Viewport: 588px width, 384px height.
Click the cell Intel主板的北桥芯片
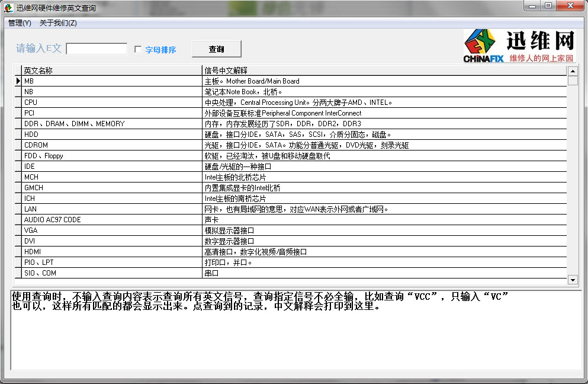tap(384, 177)
